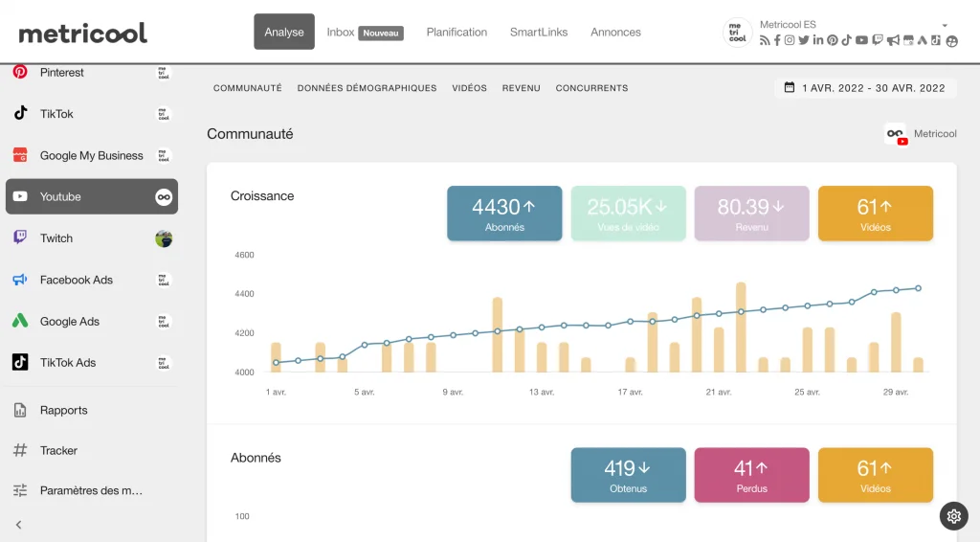Click the YouTube icon in header
980x542 pixels.
point(862,40)
